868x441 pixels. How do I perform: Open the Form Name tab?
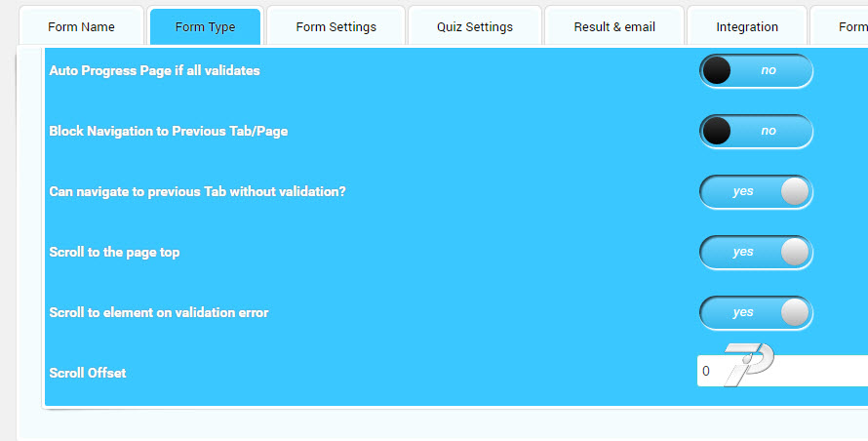coord(81,26)
